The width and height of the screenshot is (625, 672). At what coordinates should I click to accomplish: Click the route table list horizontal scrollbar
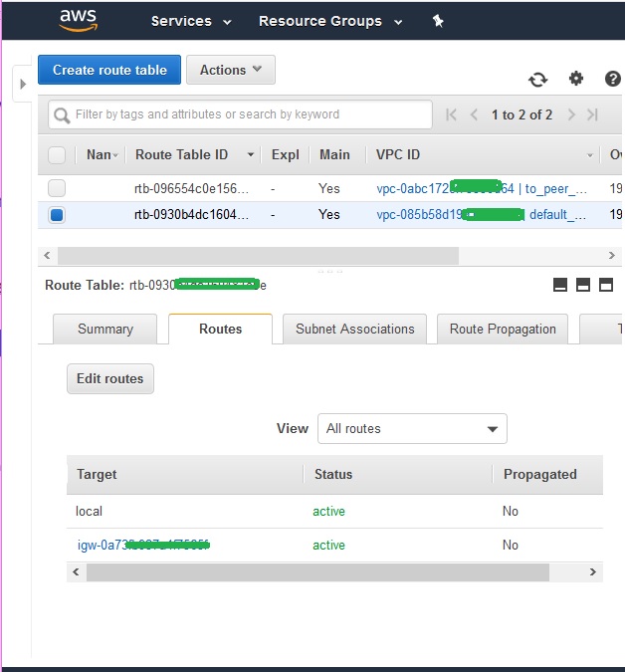pos(259,256)
